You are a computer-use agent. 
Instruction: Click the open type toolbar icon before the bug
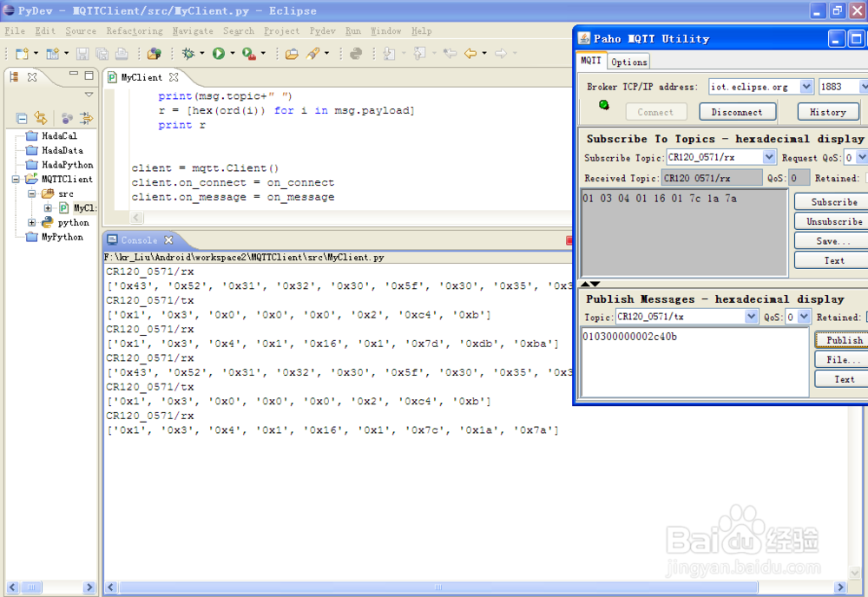154,53
